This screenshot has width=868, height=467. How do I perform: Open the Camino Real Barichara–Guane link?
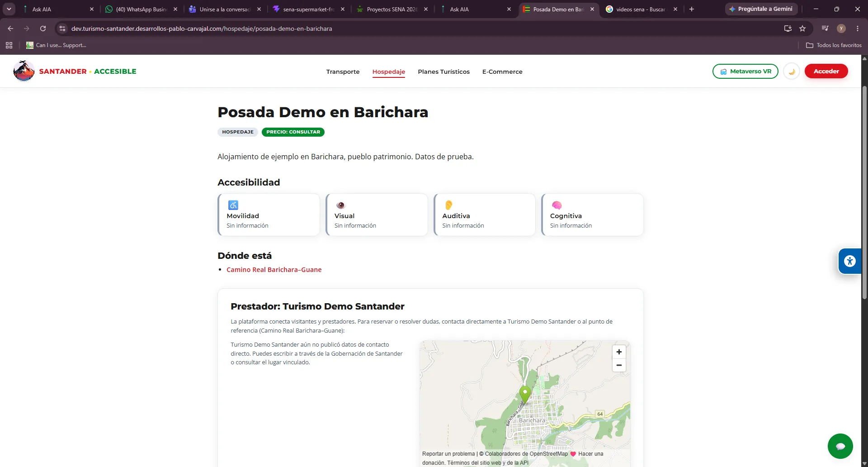pos(274,270)
